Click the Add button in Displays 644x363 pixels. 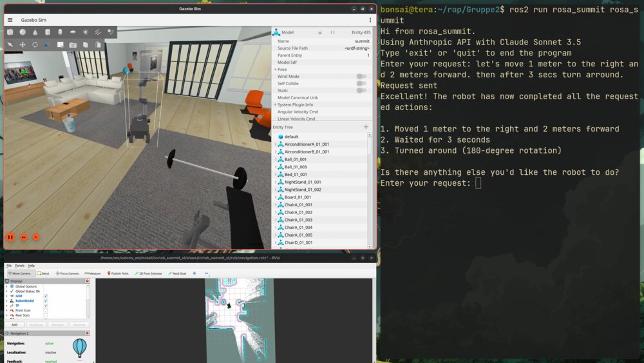(15, 325)
